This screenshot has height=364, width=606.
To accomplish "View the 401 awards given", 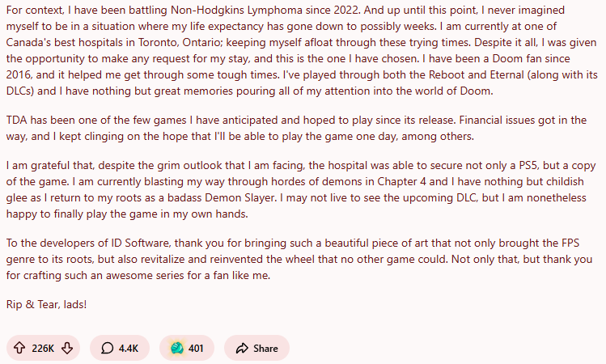I will [x=196, y=349].
